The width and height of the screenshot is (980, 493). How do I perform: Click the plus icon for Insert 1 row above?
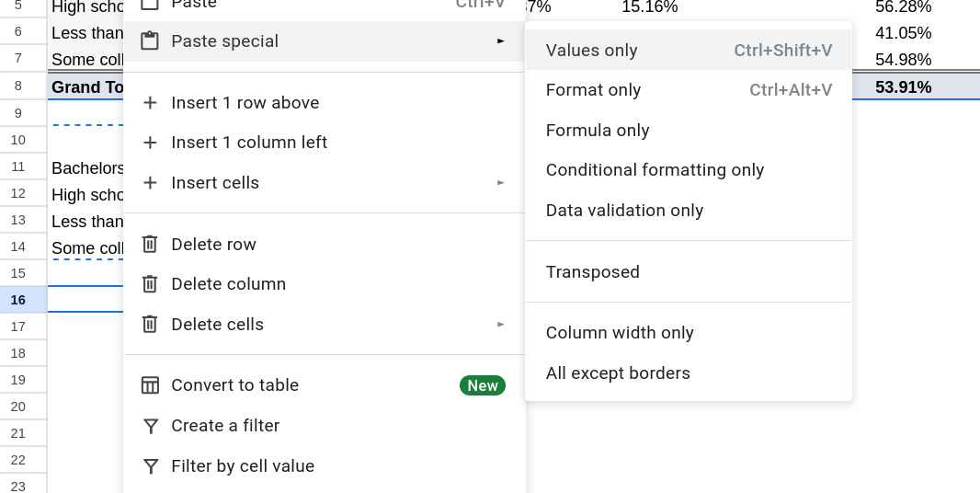point(150,103)
